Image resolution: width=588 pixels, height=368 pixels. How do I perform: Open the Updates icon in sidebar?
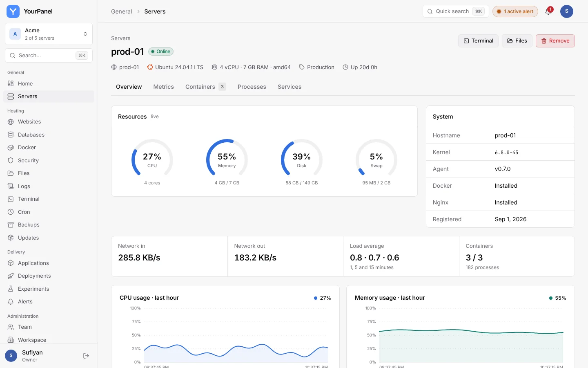pos(11,238)
